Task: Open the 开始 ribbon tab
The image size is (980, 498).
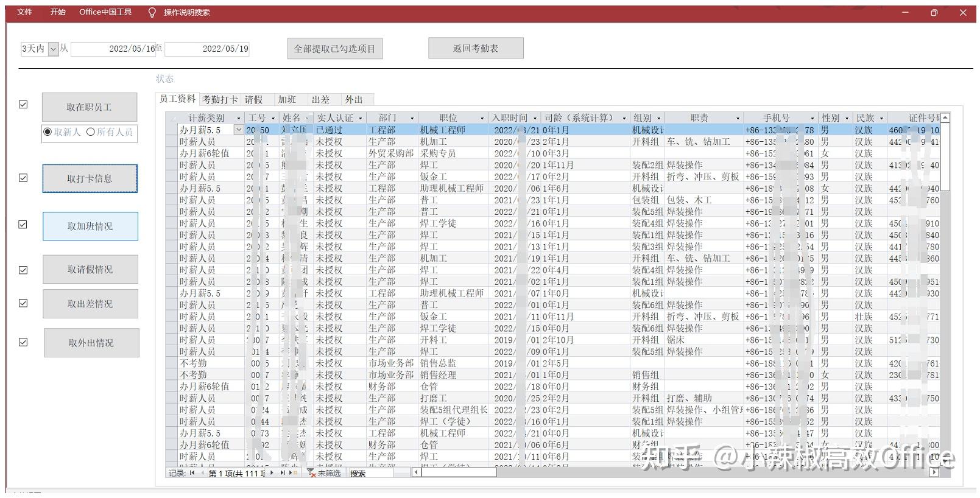Action: 58,12
